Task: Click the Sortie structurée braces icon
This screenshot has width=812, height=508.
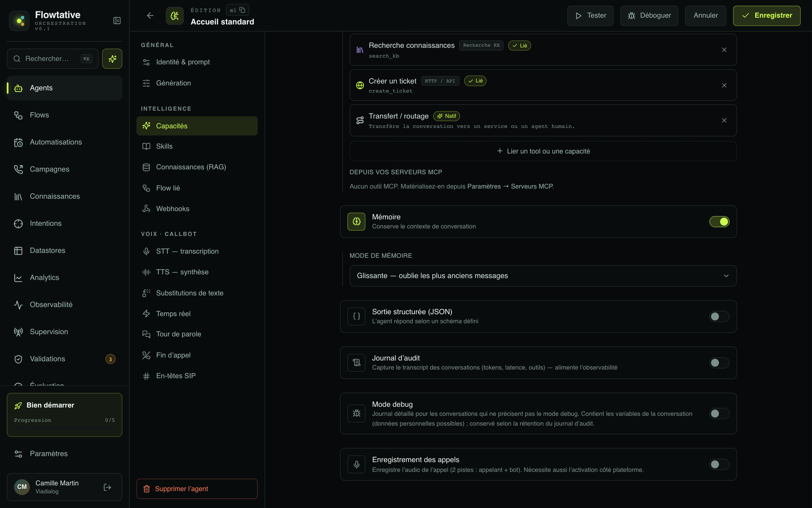Action: click(x=356, y=316)
